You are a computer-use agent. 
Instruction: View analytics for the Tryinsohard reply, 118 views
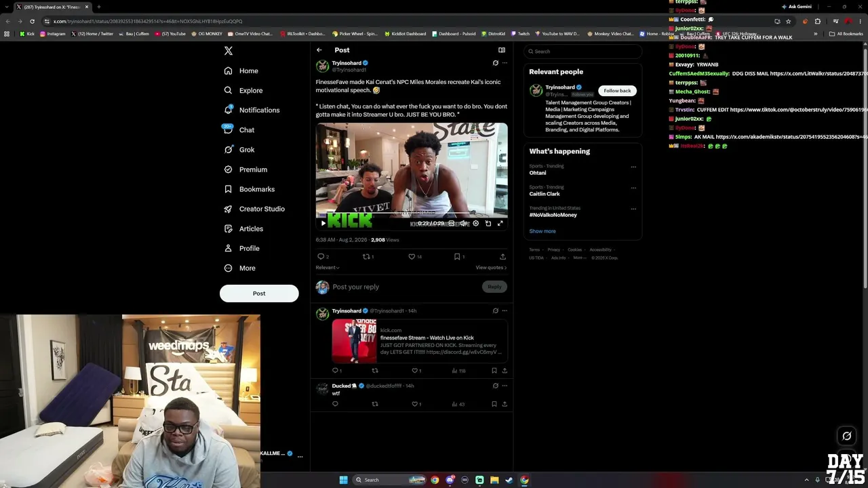(458, 371)
